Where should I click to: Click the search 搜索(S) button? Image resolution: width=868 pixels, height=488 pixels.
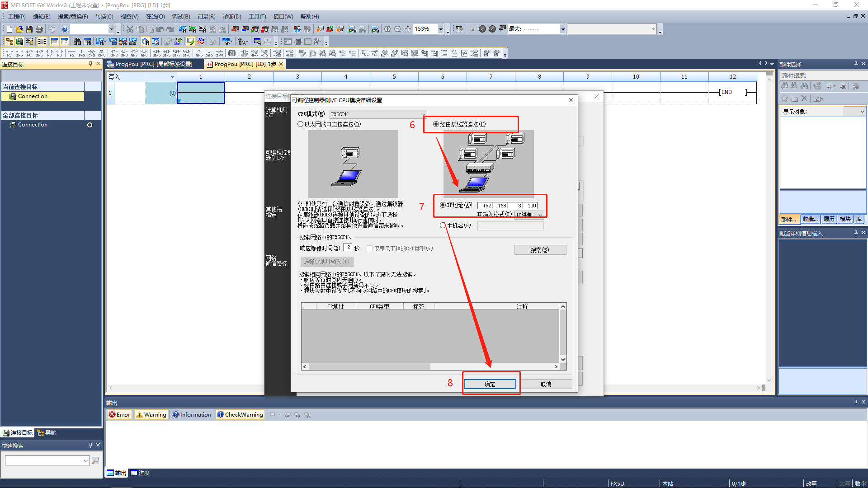(x=540, y=250)
